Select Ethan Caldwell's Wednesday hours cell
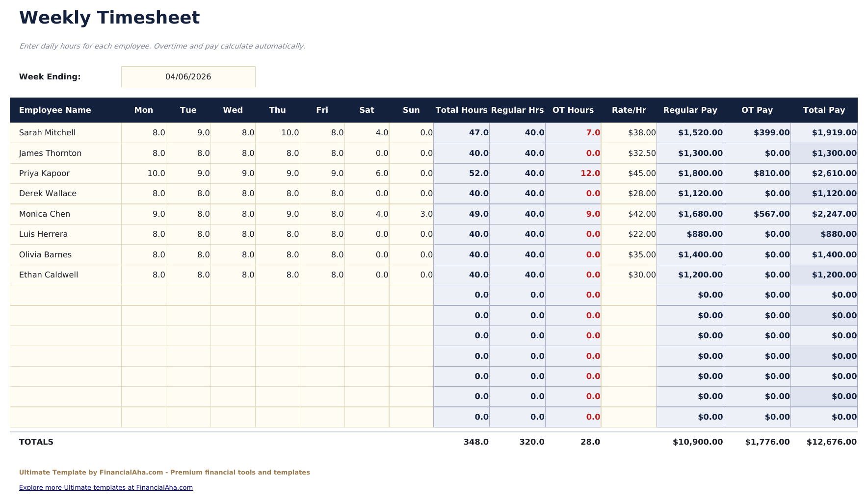Image resolution: width=868 pixels, height=501 pixels. [233, 275]
